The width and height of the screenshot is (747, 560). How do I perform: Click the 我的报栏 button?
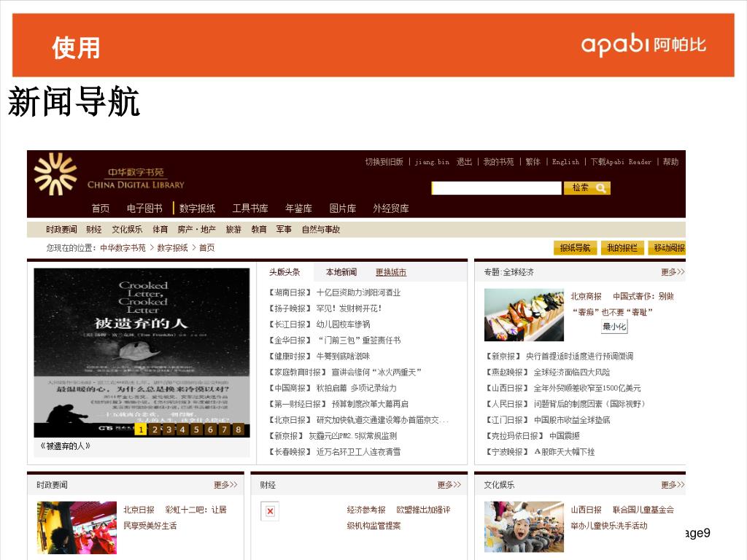tap(622, 248)
